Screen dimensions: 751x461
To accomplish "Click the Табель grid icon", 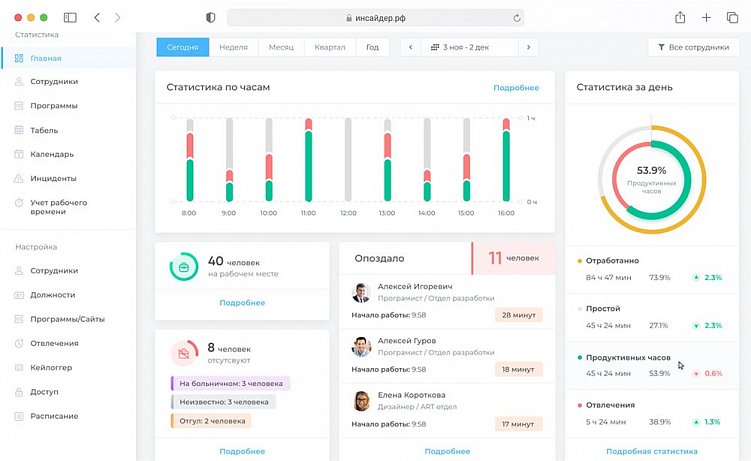I will [19, 130].
